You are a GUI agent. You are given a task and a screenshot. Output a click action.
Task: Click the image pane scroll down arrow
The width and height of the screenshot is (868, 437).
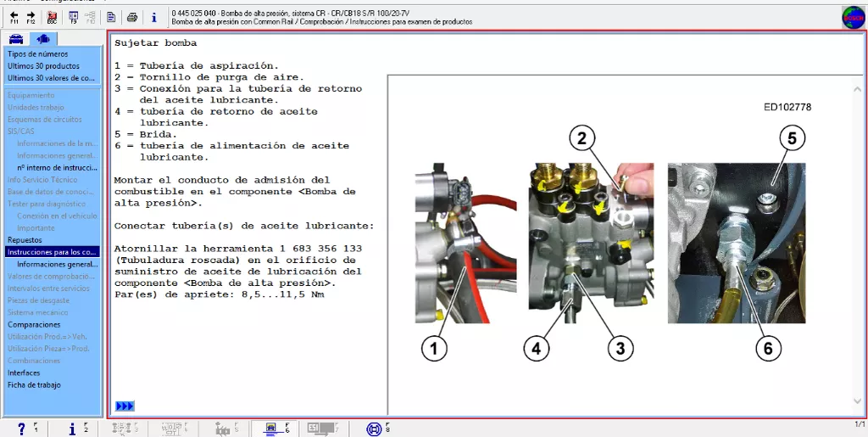coord(858,401)
